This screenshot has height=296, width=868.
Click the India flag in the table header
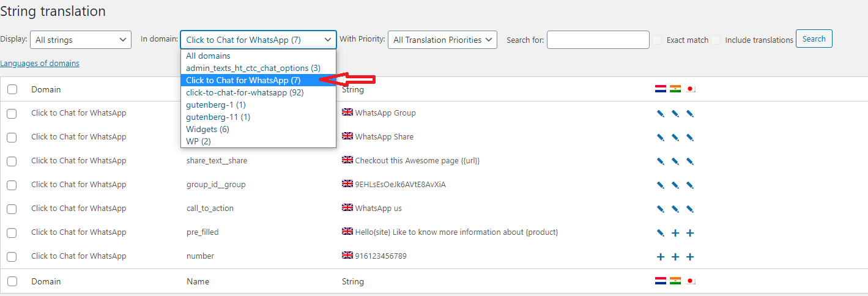pos(675,89)
